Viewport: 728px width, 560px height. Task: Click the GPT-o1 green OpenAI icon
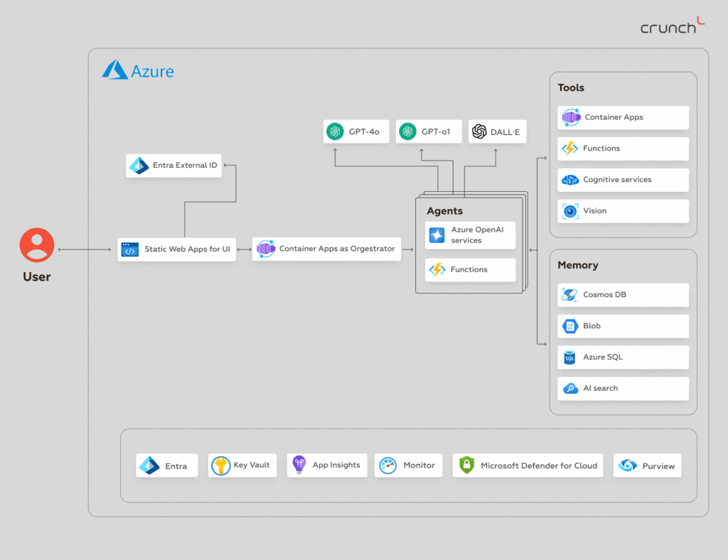[x=407, y=131]
